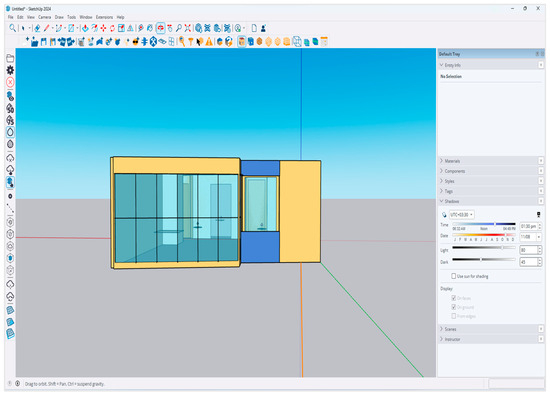Open the Extension Warehouse
The width and height of the screenshot is (550, 395).
coord(208,28)
